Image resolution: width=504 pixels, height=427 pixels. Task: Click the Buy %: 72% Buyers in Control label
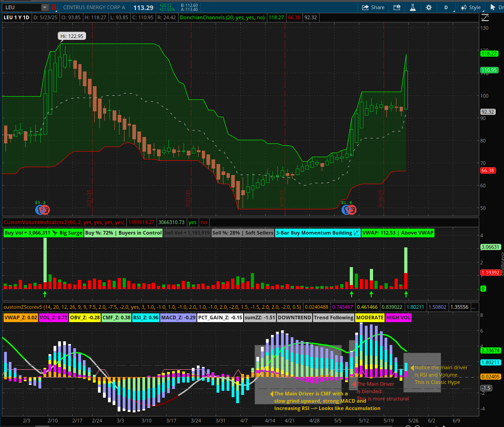[x=124, y=233]
